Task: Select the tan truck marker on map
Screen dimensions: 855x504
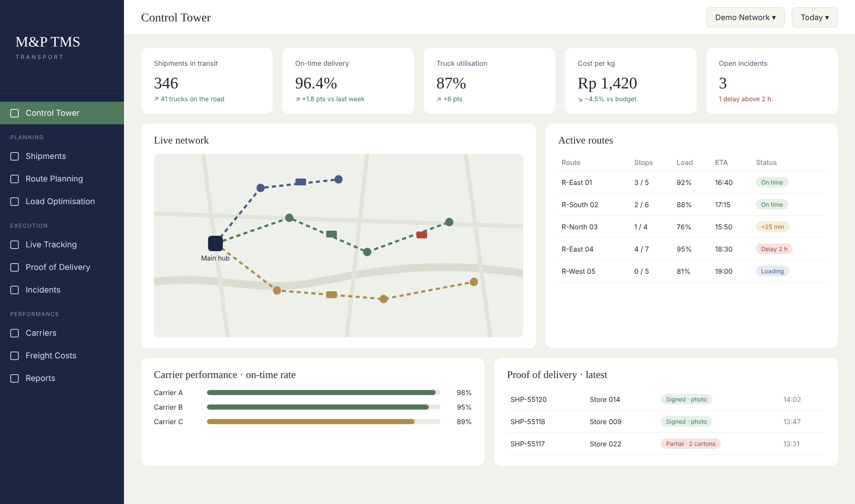Action: coord(331,295)
